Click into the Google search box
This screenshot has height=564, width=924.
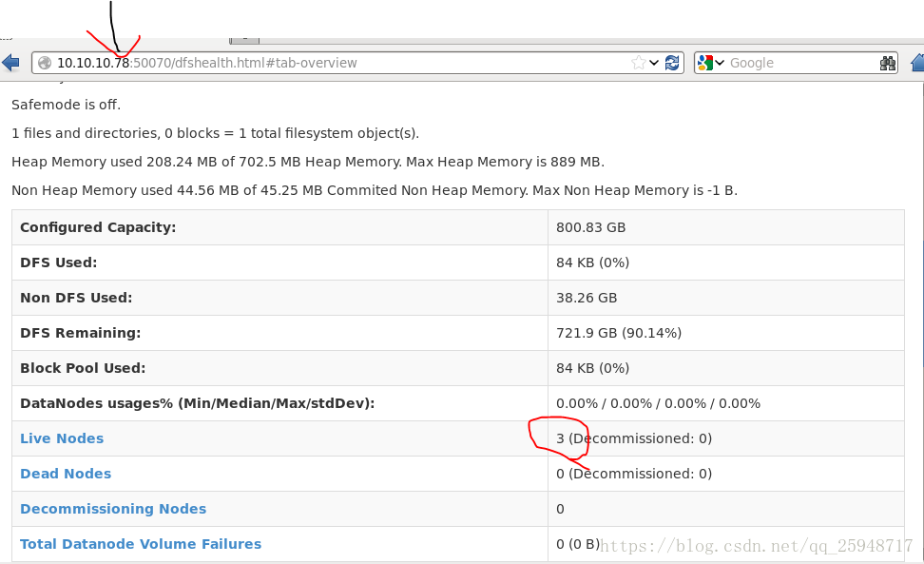(799, 63)
